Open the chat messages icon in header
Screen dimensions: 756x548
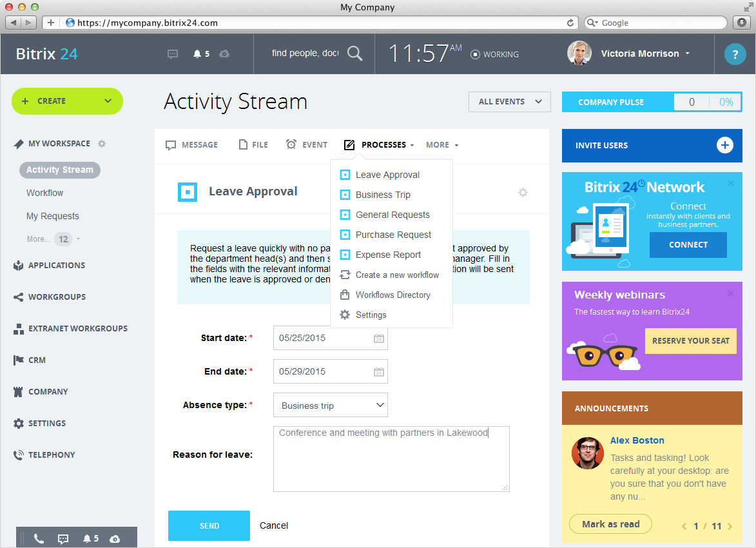click(173, 54)
